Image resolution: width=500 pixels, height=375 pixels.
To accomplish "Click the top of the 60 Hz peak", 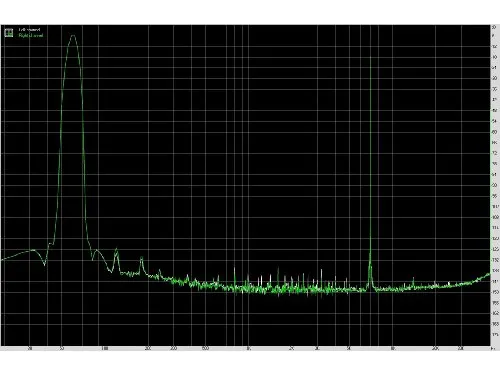I will point(73,35).
